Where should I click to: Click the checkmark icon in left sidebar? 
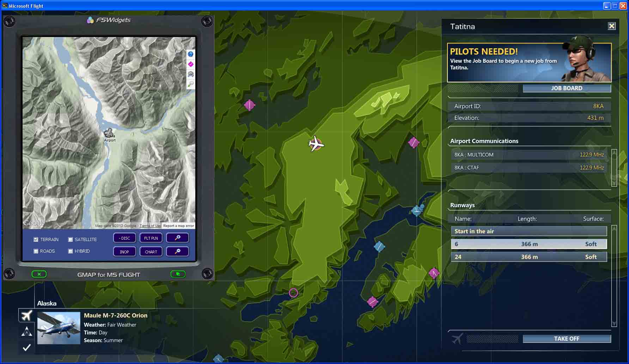[x=26, y=347]
